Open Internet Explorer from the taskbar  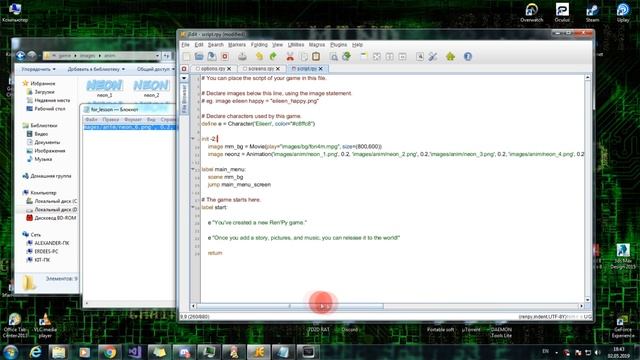pyautogui.click(x=36, y=352)
